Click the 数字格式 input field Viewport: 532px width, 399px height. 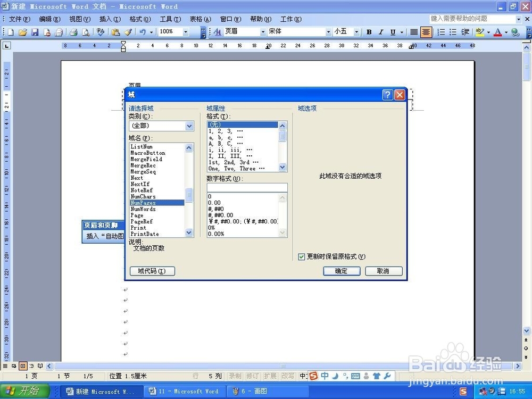(x=247, y=188)
